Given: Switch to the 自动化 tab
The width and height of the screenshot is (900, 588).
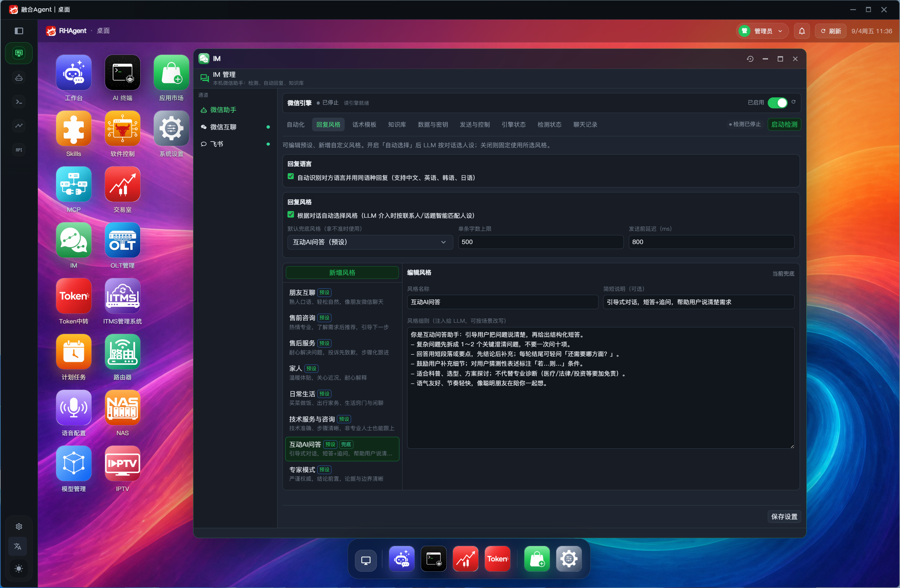Looking at the screenshot, I should tap(296, 124).
